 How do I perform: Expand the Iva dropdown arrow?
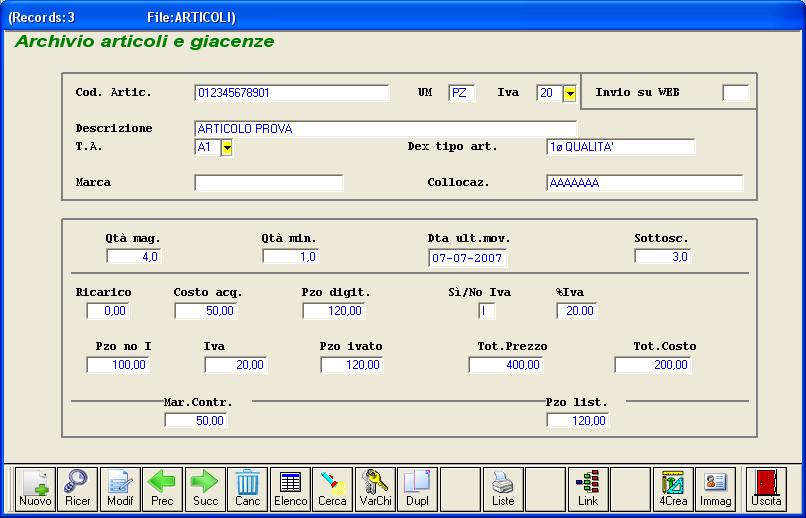pos(570,94)
